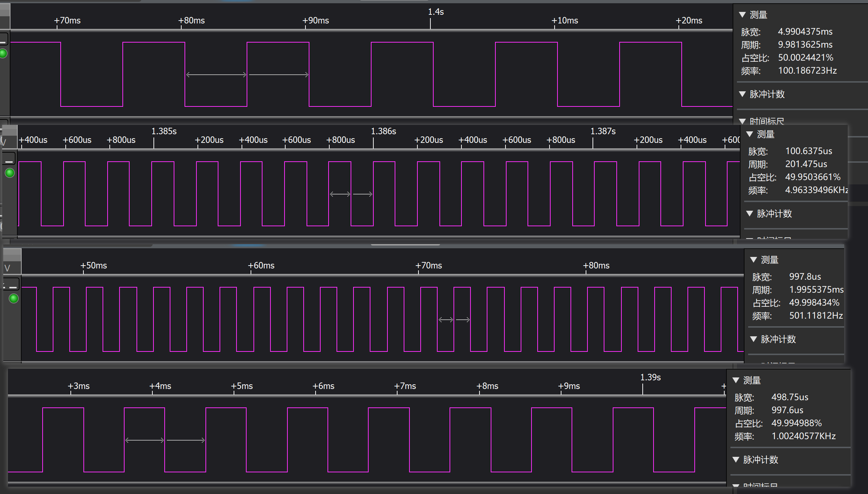Image resolution: width=868 pixels, height=494 pixels.
Task: Click the 1.385s ruler mark
Action: pyautogui.click(x=164, y=131)
